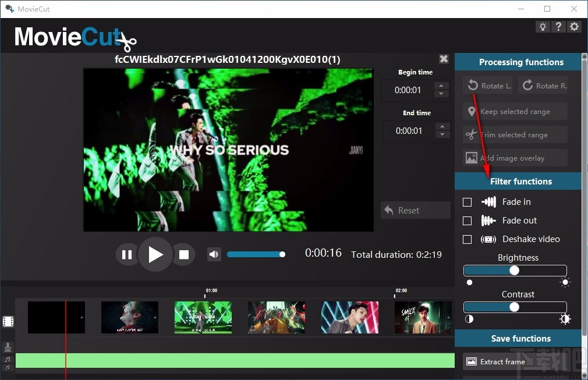588x380 pixels.
Task: Open the settings gear icon
Action: [575, 27]
